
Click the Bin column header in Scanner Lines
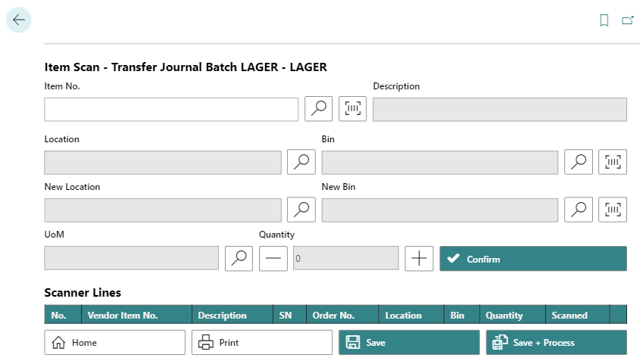click(x=462, y=315)
